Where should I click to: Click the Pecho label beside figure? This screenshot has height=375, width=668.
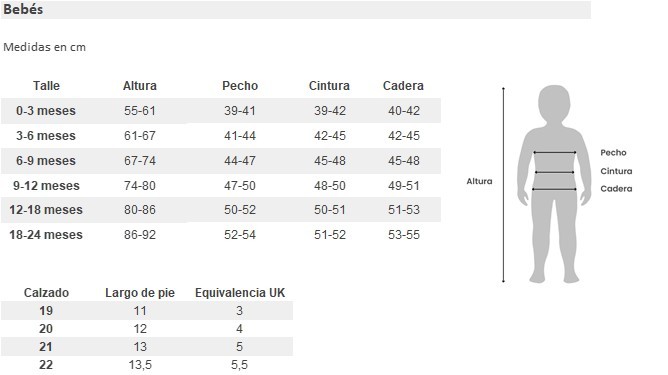[x=613, y=153]
